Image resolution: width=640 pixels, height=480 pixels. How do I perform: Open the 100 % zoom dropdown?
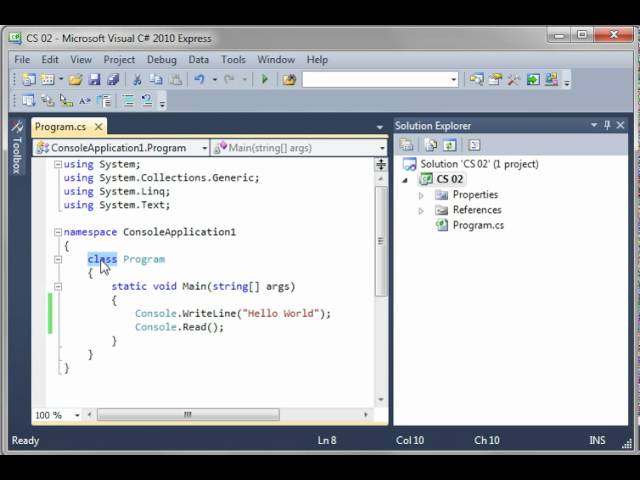pyautogui.click(x=77, y=415)
